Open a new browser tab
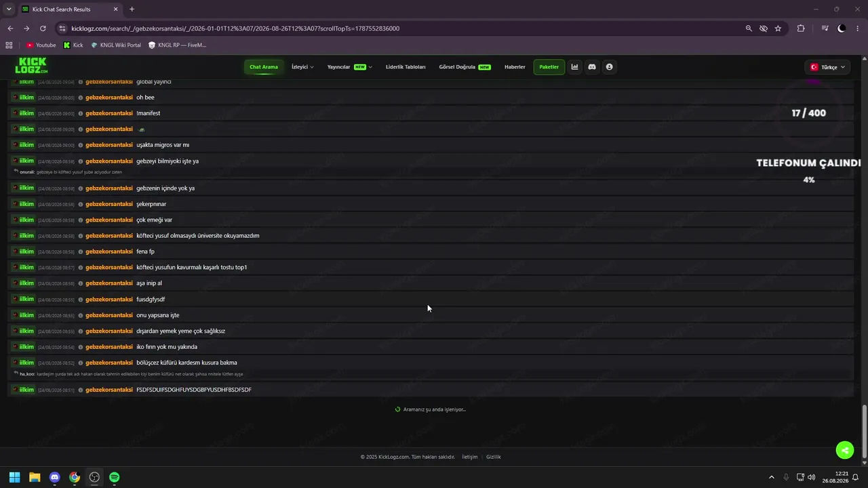Image resolution: width=868 pixels, height=488 pixels. coord(132,9)
